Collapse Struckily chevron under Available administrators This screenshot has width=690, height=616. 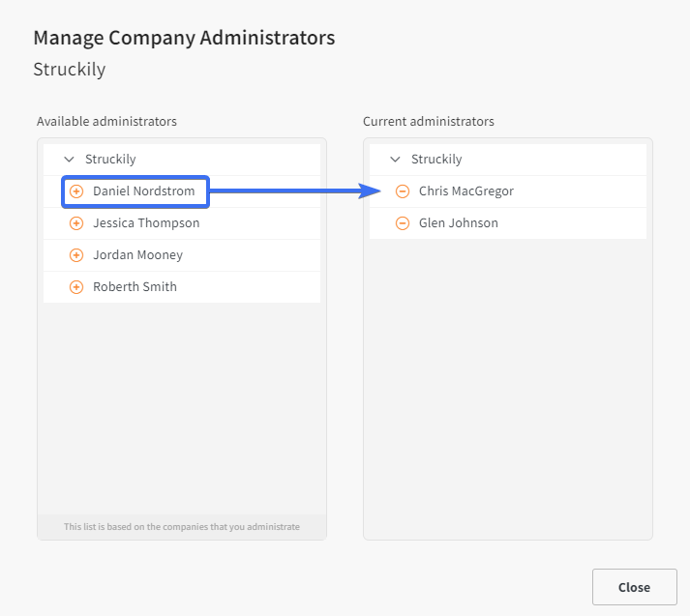(x=69, y=160)
